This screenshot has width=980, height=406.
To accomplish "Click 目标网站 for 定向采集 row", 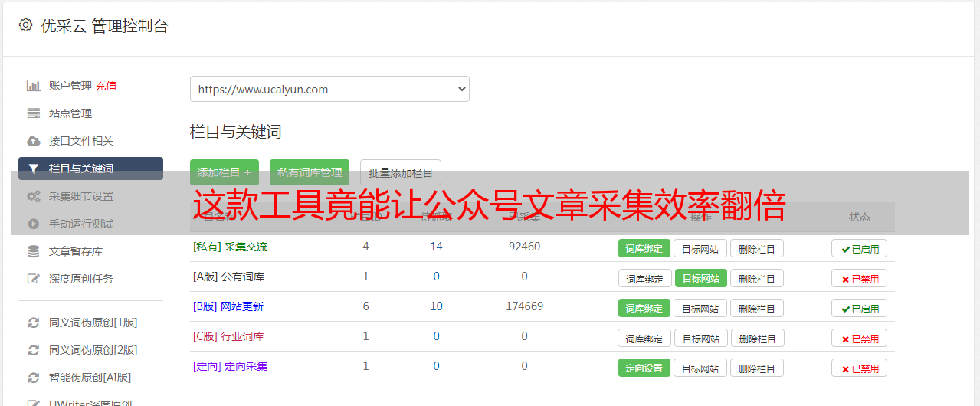I will coord(700,368).
